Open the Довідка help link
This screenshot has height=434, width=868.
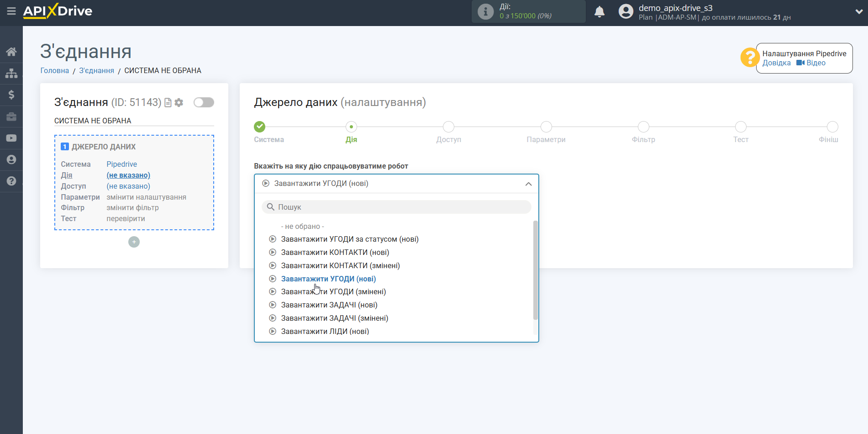(777, 63)
